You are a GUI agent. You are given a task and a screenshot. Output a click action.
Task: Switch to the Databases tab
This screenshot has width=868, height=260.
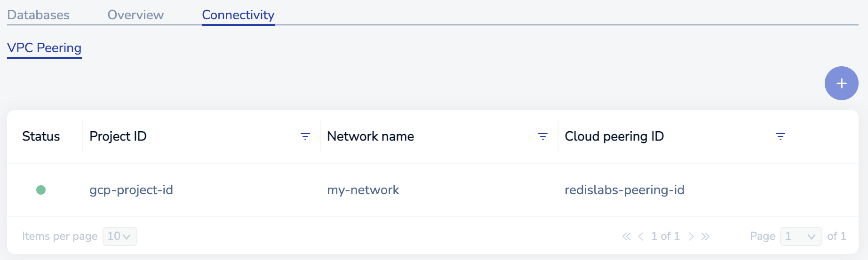coord(39,15)
